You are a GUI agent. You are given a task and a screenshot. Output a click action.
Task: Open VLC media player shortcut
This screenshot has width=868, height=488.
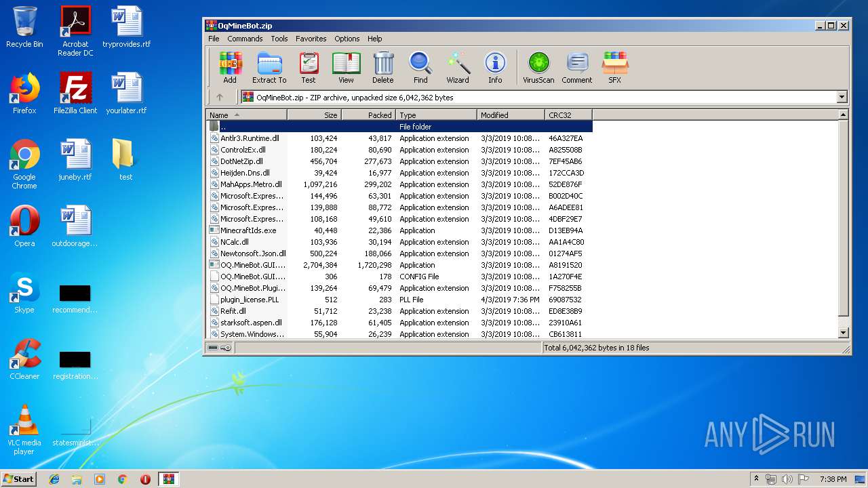[24, 430]
